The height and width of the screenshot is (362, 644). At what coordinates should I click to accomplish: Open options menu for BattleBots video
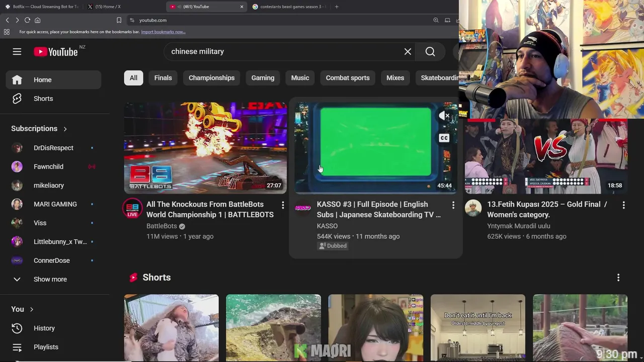pos(283,205)
